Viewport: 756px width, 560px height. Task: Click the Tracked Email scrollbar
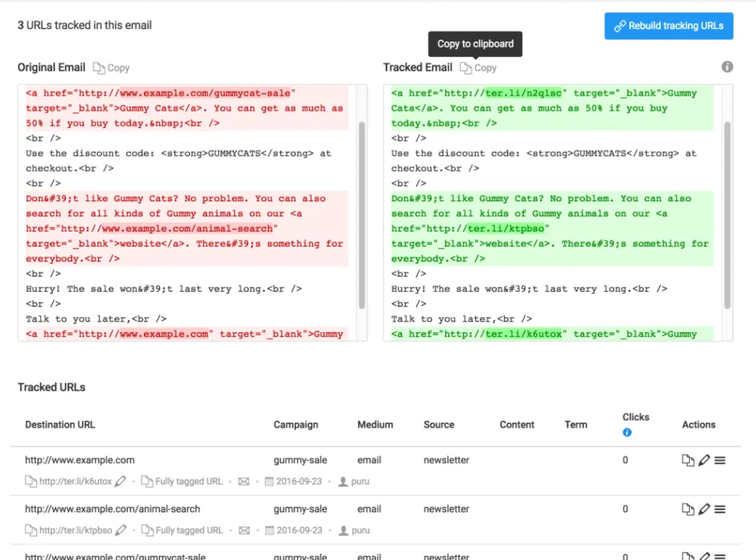[x=727, y=213]
